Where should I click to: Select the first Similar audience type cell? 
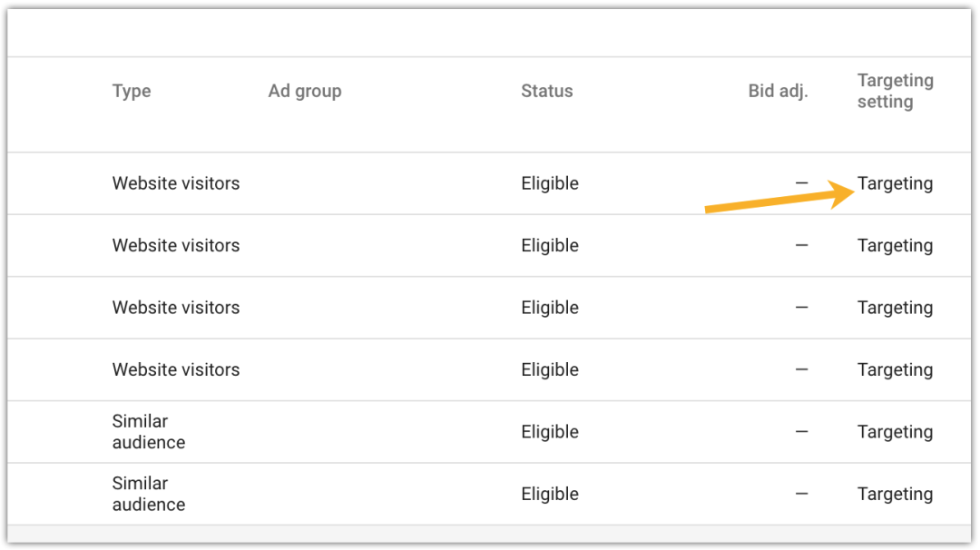(x=149, y=432)
